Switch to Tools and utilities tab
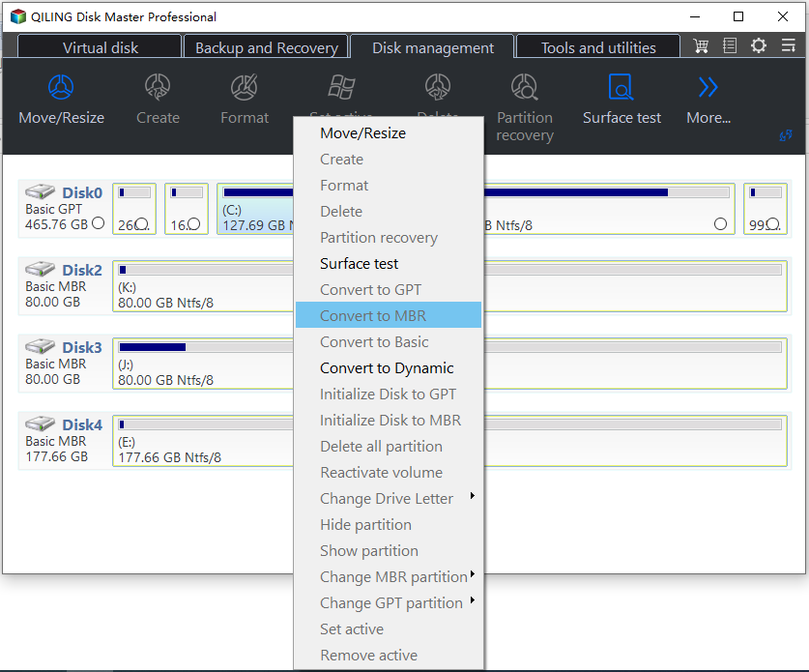The height and width of the screenshot is (672, 809). coord(598,47)
